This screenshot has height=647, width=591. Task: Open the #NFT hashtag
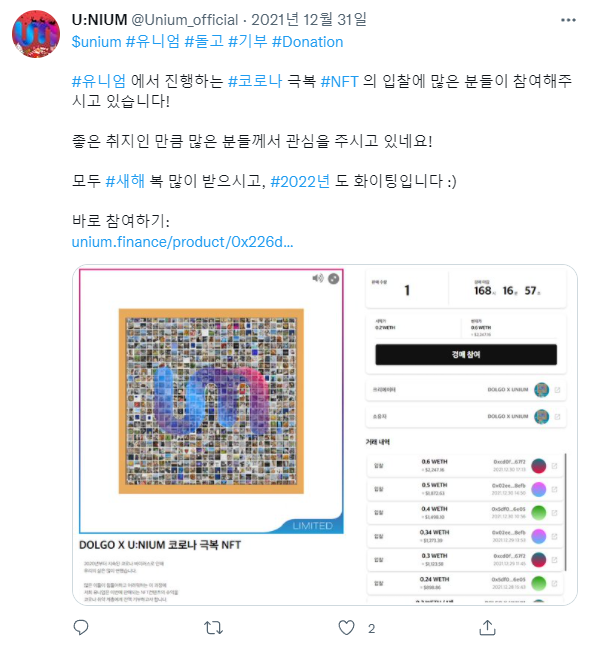[x=339, y=81]
